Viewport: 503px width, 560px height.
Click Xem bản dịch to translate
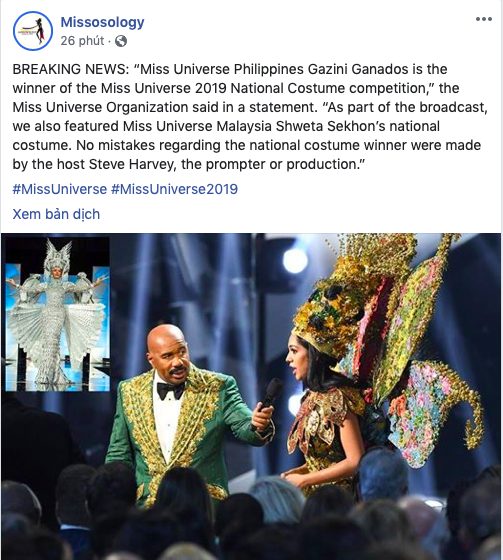[56, 214]
